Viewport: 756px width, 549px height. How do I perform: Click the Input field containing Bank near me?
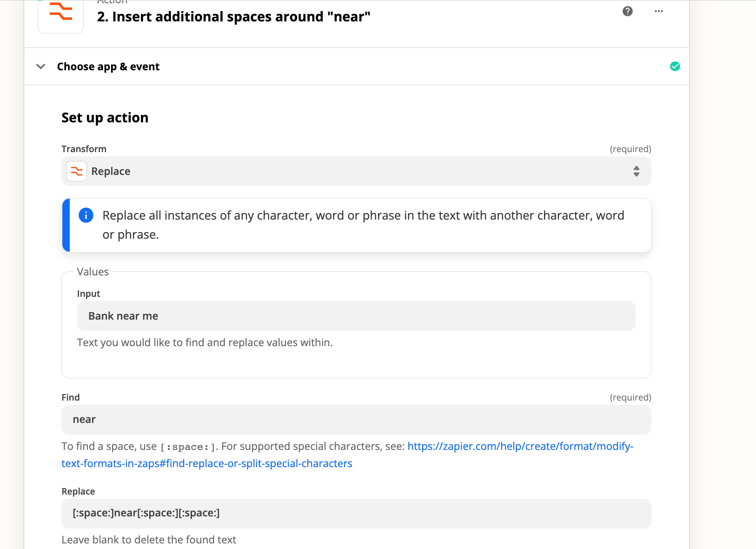click(x=356, y=316)
